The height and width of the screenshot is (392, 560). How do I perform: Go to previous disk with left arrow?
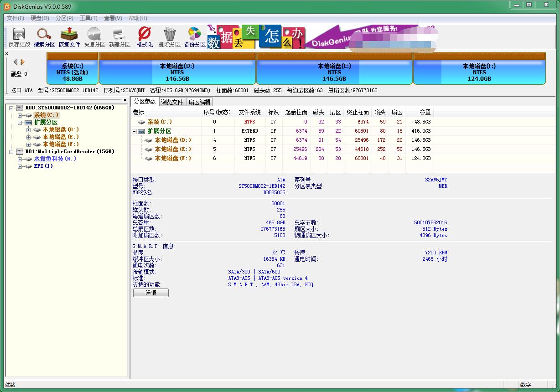[16, 62]
